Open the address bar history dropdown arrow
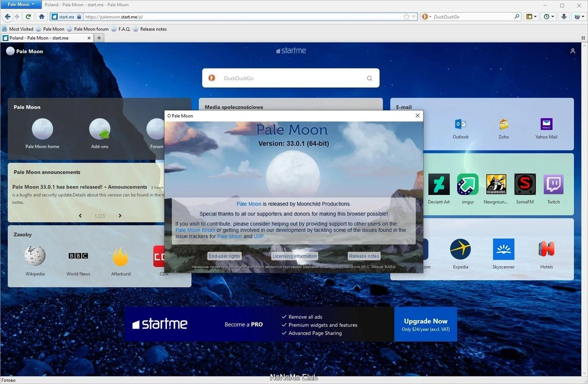The image size is (588, 384). tap(414, 17)
